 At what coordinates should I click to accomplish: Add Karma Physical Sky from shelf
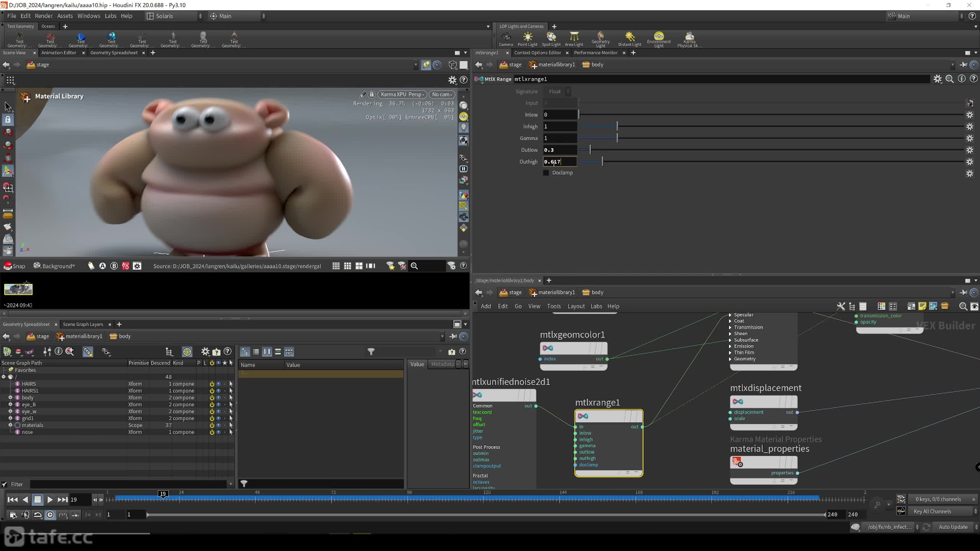point(689,39)
